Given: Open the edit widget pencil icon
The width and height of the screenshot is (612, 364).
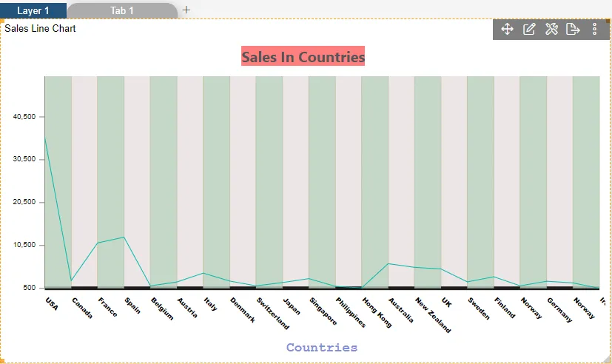Looking at the screenshot, I should (529, 29).
